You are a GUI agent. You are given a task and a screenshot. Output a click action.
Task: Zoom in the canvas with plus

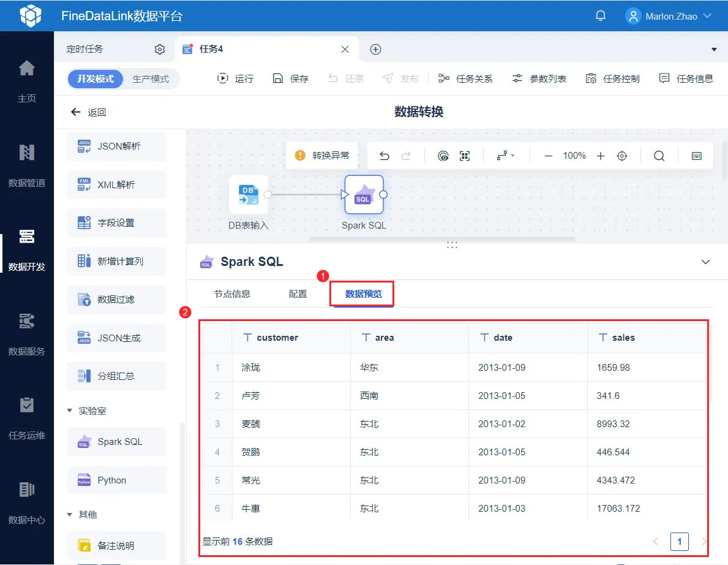click(600, 156)
